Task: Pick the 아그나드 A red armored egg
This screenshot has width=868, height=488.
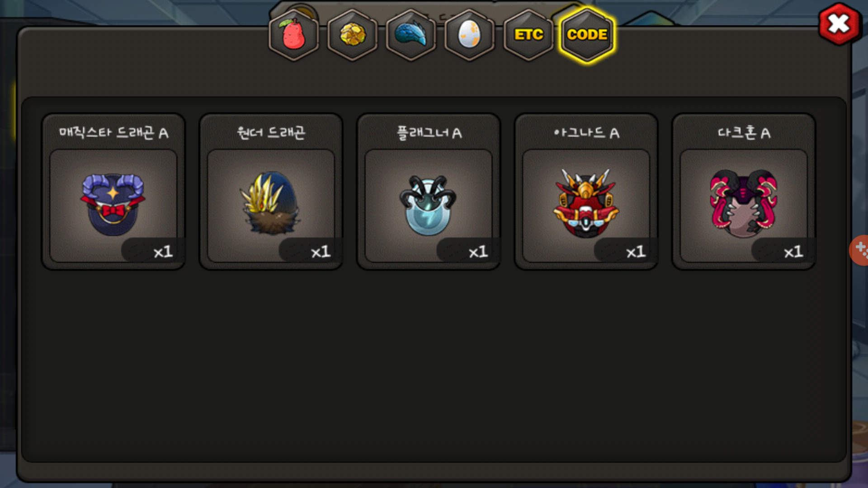Action: (586, 203)
